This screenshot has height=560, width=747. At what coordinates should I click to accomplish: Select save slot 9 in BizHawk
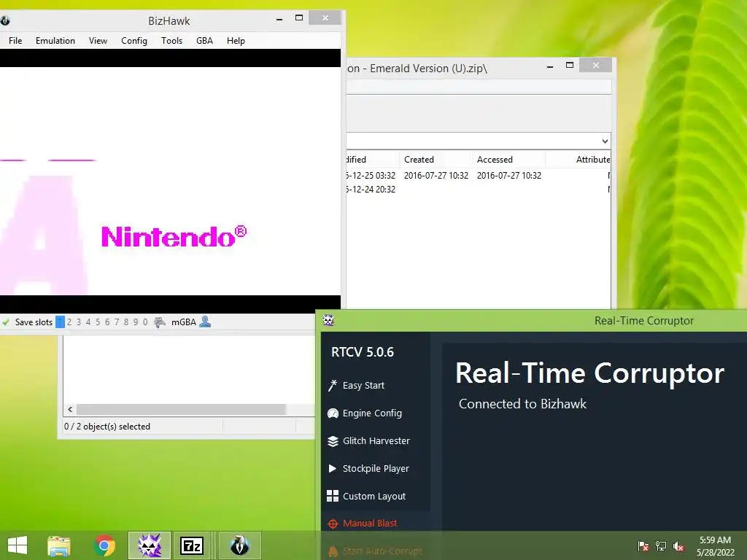click(136, 322)
